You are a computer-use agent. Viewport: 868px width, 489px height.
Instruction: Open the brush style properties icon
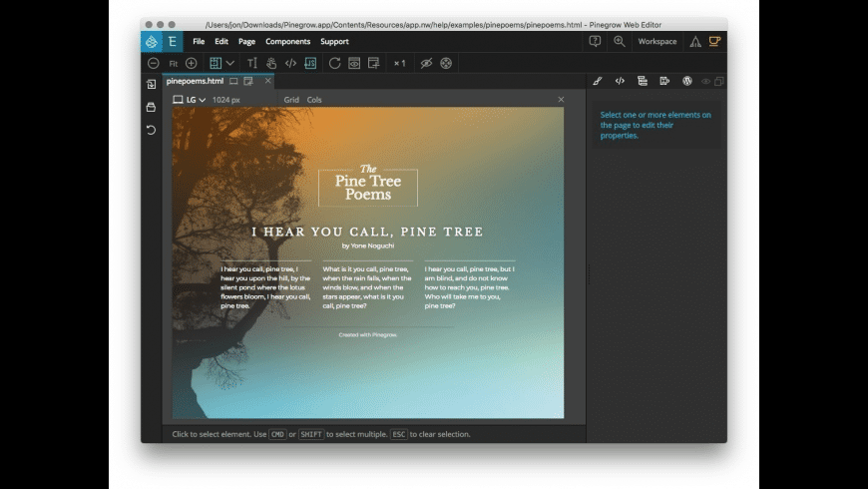tap(598, 81)
